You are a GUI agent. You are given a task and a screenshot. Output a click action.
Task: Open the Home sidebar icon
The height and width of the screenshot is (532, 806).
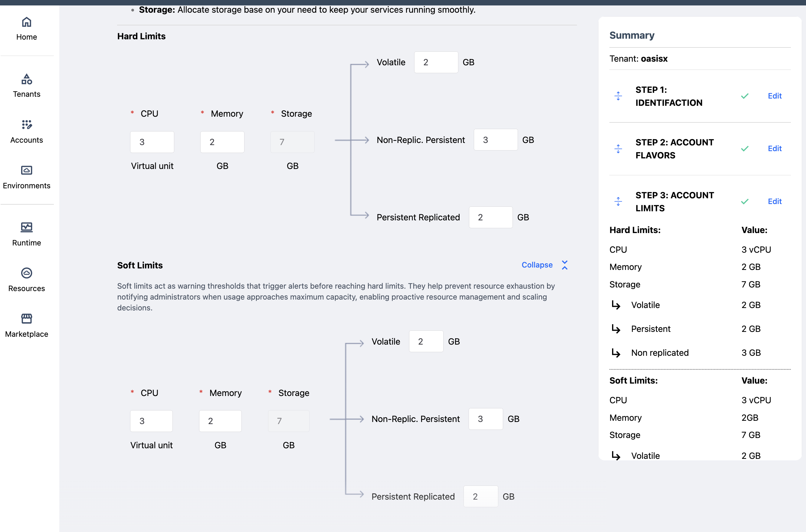[x=27, y=22]
